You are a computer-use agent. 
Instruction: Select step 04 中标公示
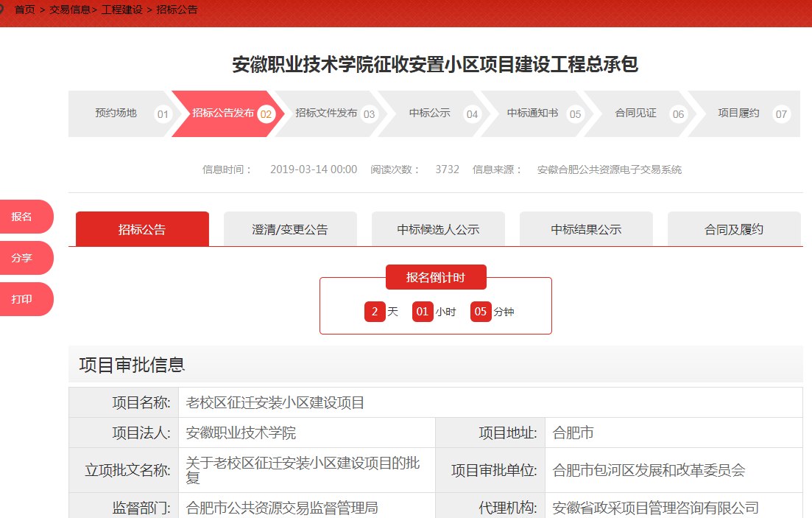tap(430, 113)
